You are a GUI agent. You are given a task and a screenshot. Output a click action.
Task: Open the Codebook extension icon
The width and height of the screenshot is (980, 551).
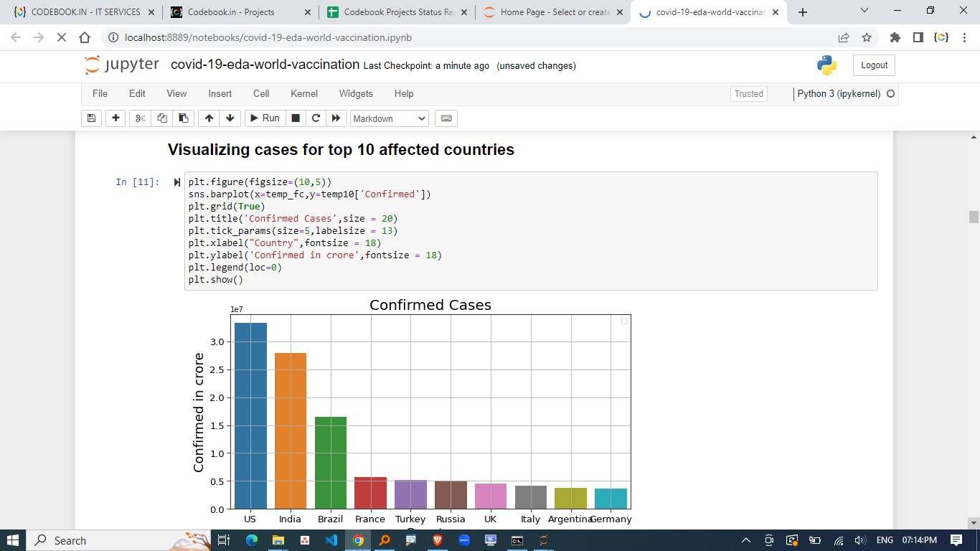[941, 37]
